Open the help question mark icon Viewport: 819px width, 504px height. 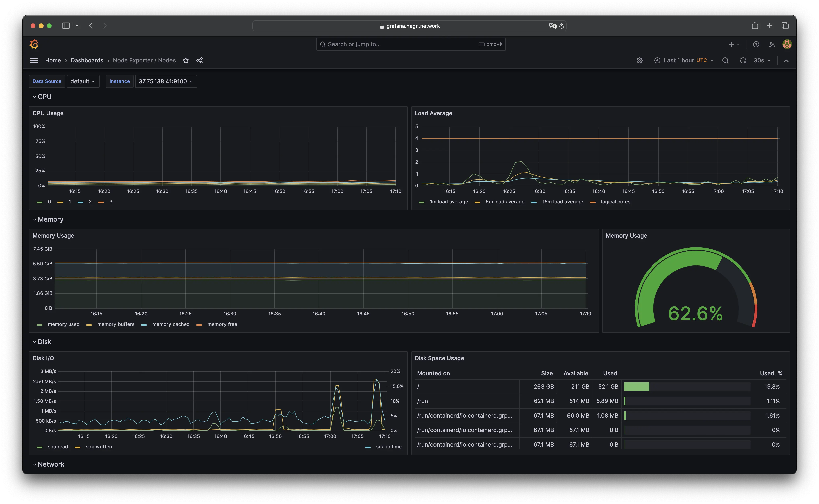pyautogui.click(x=756, y=44)
